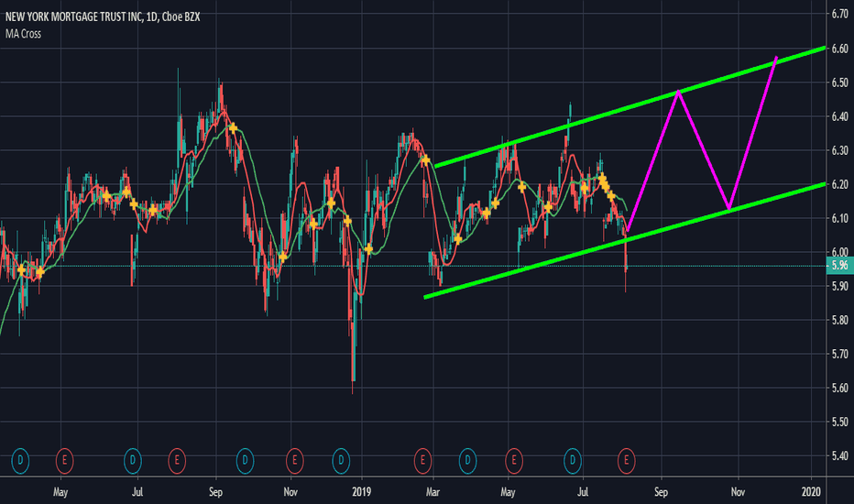Click the 6.40 price axis label
Viewport: 854px width, 504px height.
[840, 116]
